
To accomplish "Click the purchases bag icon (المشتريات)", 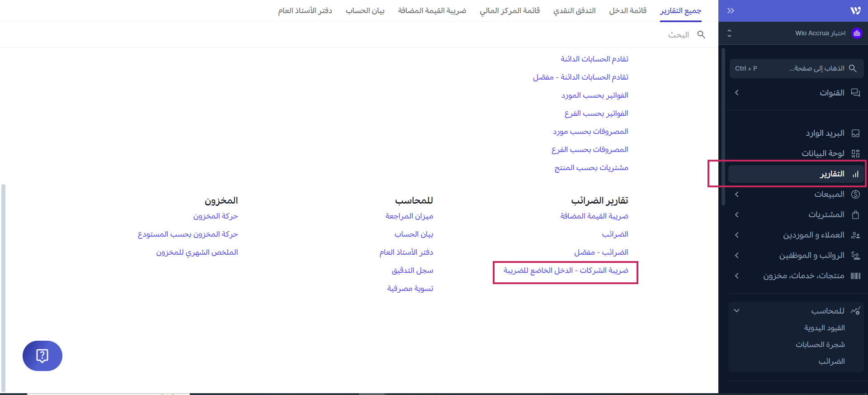I will point(855,214).
